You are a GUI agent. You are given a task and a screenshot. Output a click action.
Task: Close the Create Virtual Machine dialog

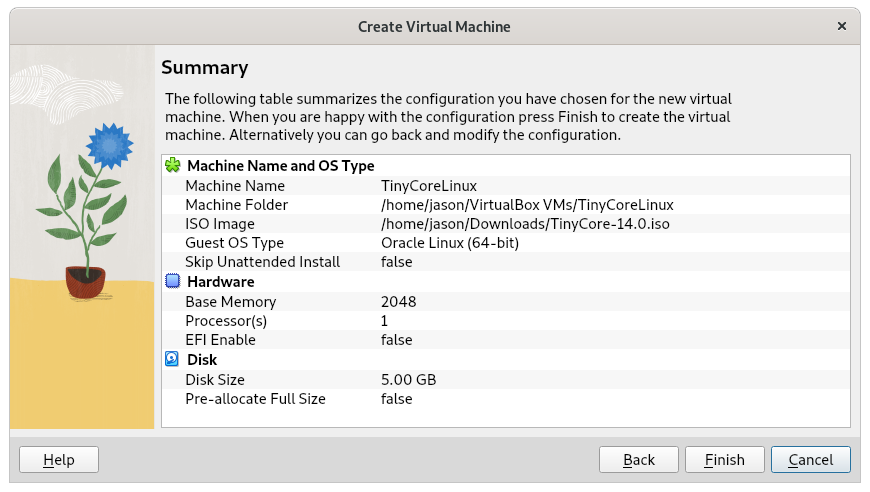(x=842, y=26)
